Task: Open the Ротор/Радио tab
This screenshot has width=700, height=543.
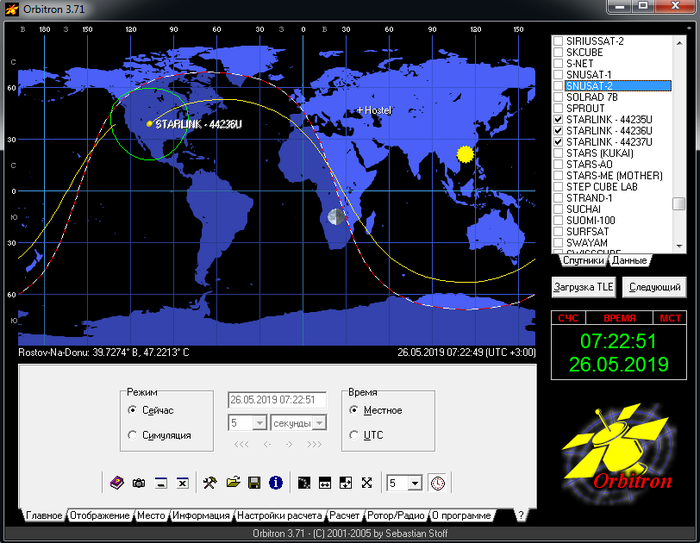Action: click(x=397, y=516)
